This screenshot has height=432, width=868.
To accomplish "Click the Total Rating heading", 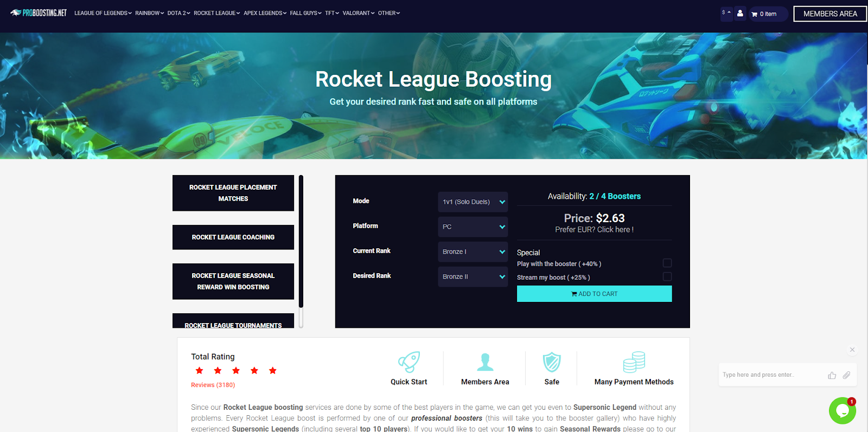I will [x=213, y=357].
